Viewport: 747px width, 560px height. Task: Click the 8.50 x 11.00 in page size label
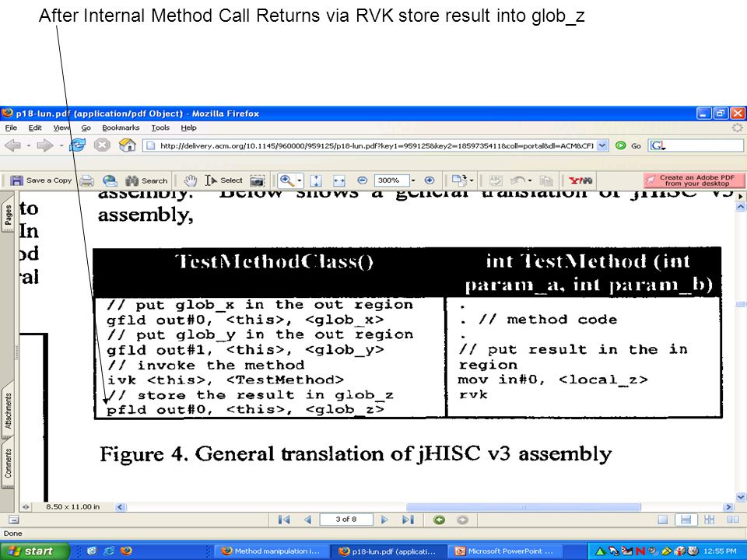pos(73,506)
